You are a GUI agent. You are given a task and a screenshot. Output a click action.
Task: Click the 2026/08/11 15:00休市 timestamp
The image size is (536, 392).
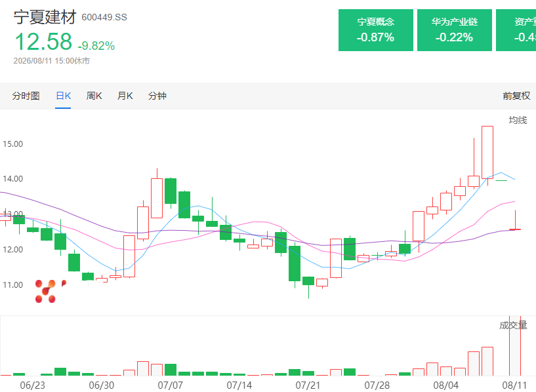point(52,61)
